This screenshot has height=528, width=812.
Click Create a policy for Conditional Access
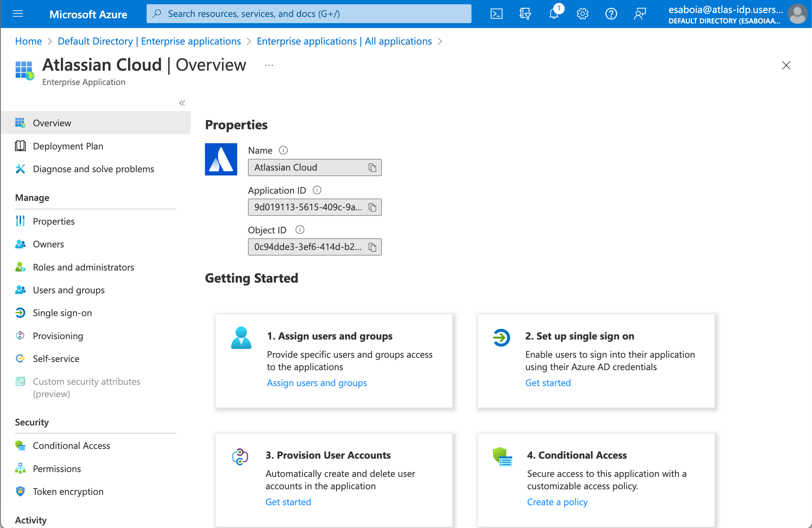556,502
